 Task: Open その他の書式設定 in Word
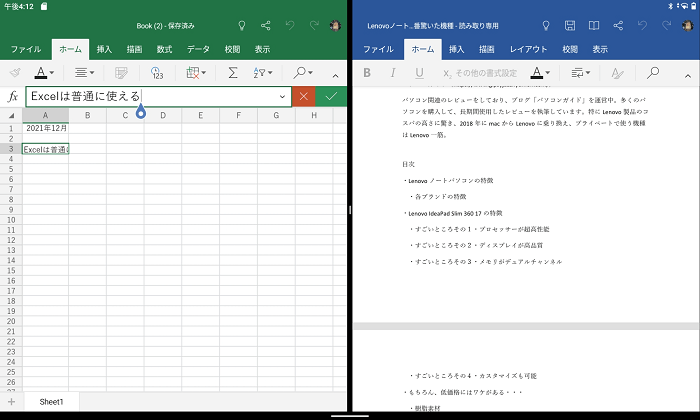point(480,73)
